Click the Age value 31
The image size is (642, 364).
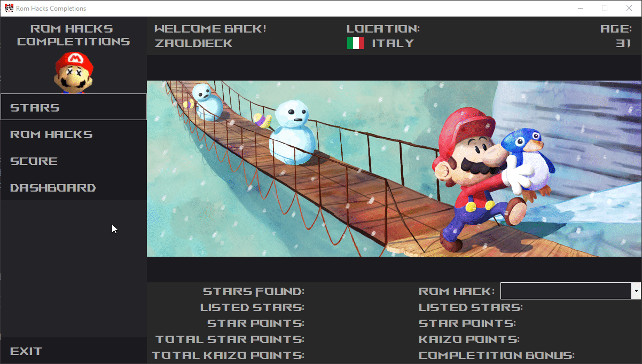pos(624,43)
